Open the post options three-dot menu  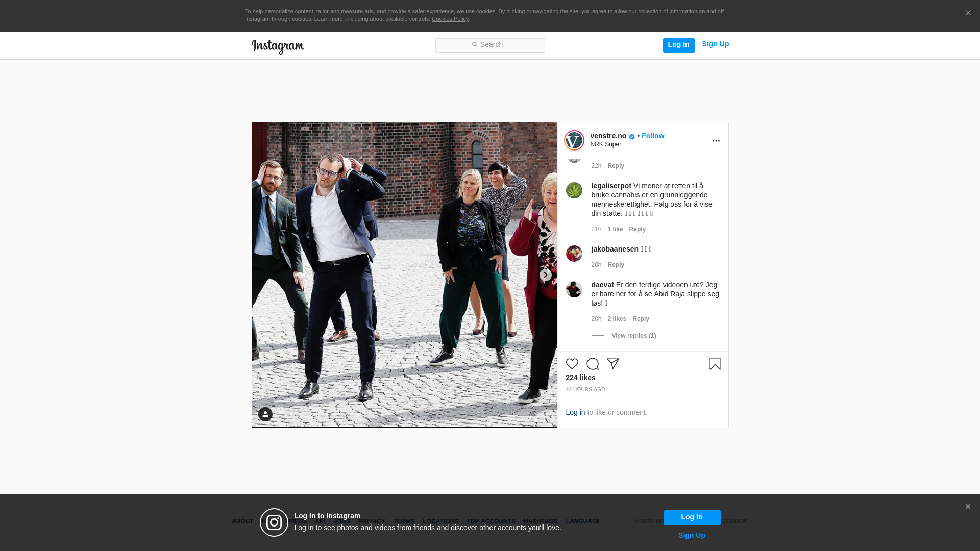click(x=716, y=141)
